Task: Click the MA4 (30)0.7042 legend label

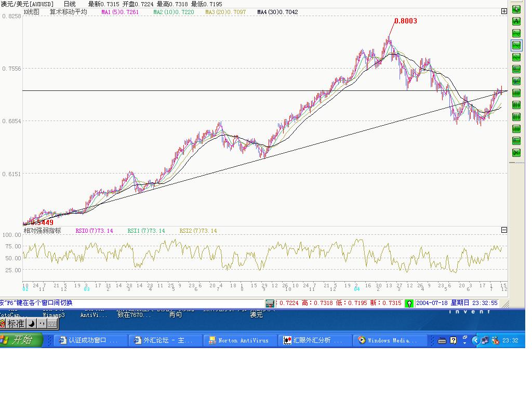Action: pos(277,12)
